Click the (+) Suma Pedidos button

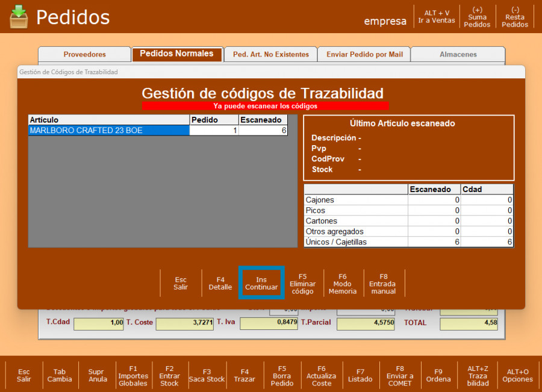(477, 17)
